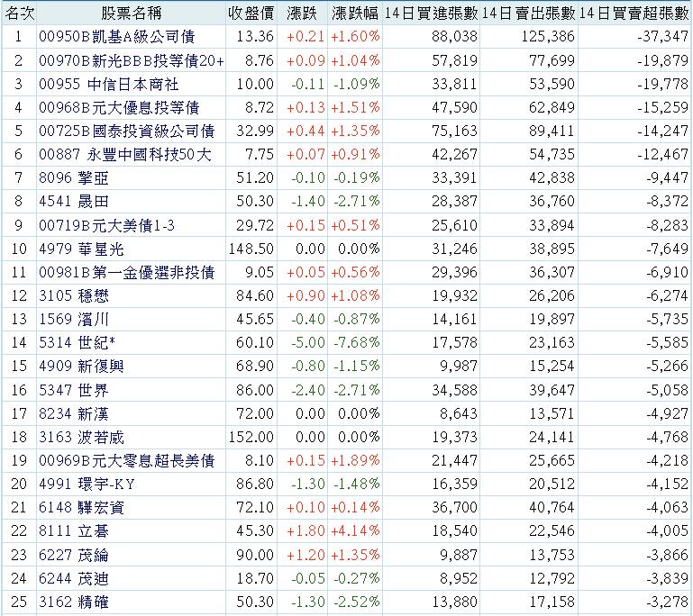Select closing price 148.50

coord(251,249)
